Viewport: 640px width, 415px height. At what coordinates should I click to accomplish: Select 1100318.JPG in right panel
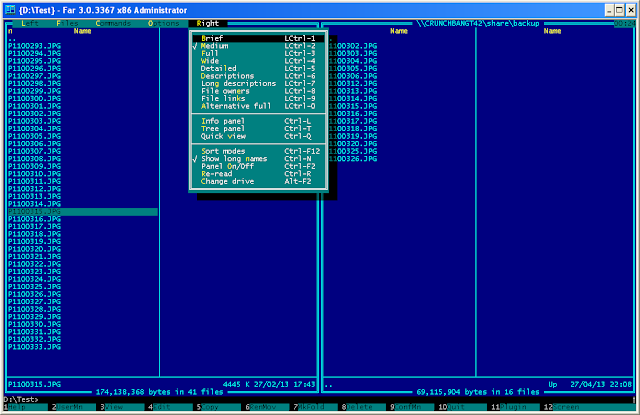coord(353,129)
